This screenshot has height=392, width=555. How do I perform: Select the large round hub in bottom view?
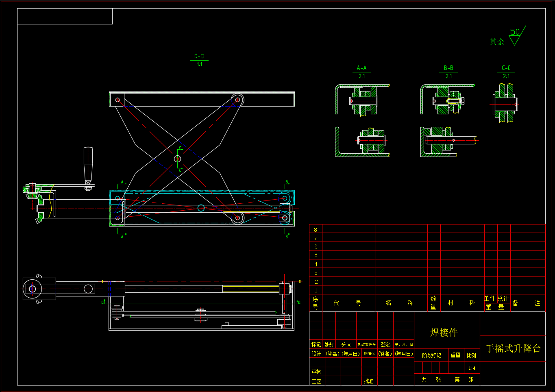(32, 289)
